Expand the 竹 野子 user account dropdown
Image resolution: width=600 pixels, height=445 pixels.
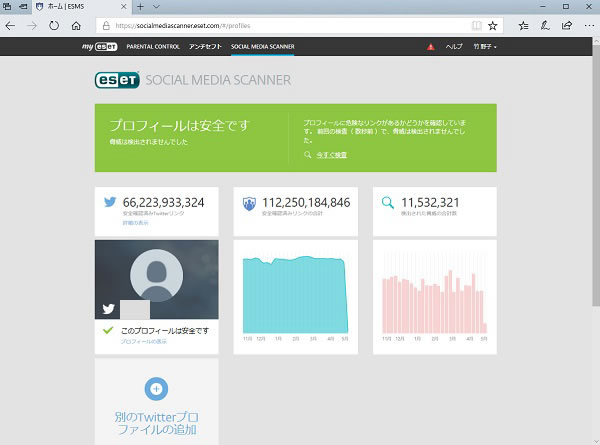[485, 47]
